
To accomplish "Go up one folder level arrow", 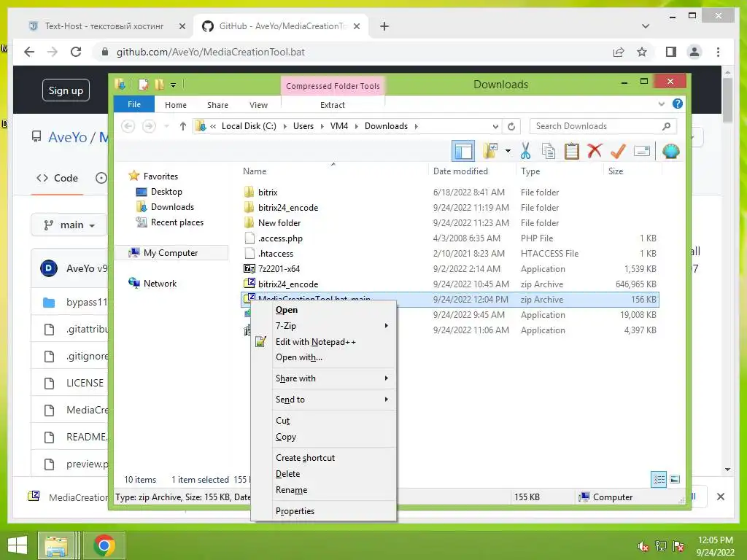I will coord(182,126).
